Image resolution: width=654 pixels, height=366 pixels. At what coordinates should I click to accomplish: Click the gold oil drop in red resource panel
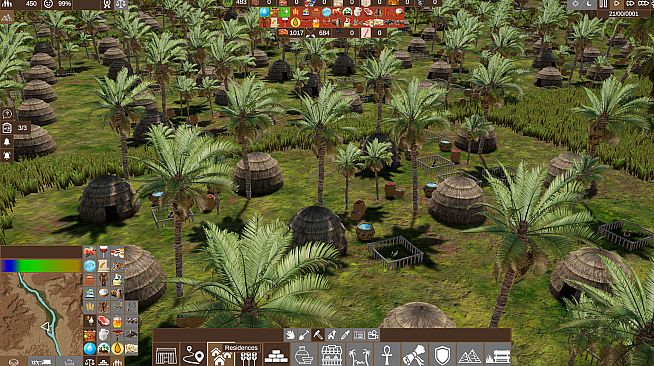click(295, 22)
